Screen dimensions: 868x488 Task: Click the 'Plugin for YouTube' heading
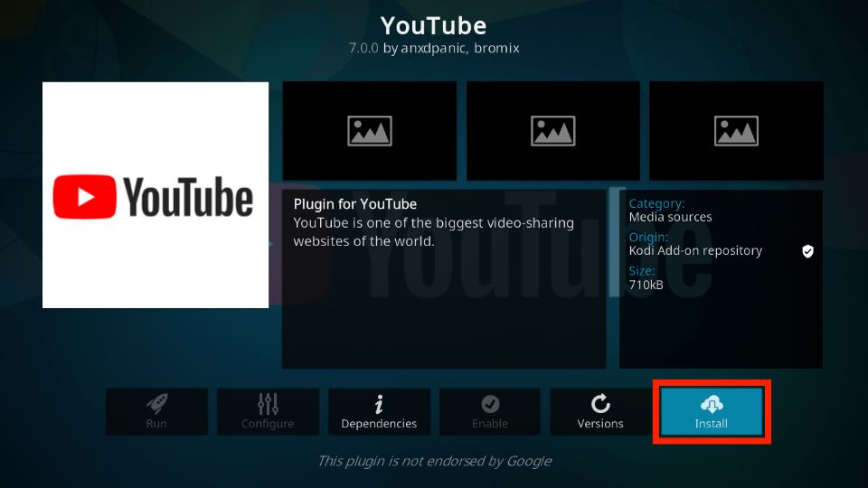point(354,204)
